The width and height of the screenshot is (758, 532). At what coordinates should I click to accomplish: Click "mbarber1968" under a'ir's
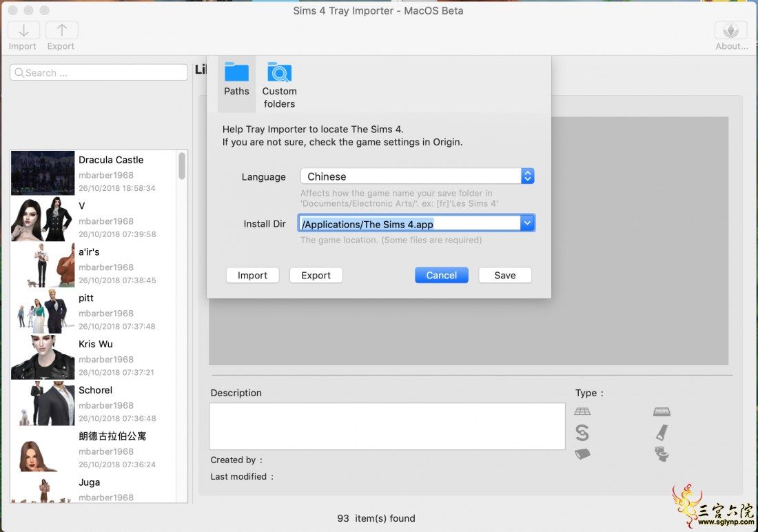(x=106, y=267)
